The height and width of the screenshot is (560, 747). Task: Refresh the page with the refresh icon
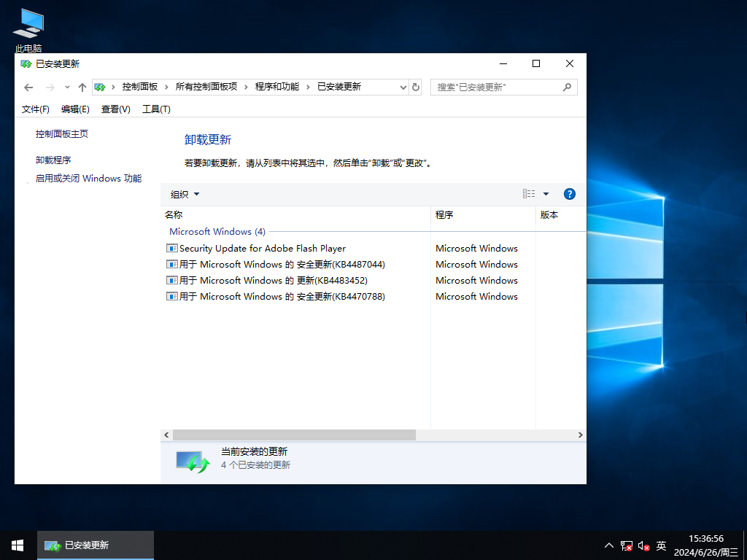(x=415, y=87)
